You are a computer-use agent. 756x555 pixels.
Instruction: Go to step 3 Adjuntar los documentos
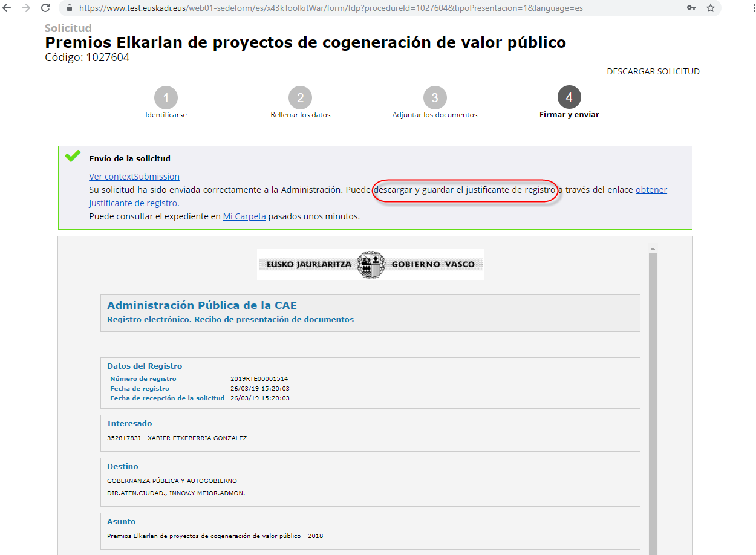434,98
